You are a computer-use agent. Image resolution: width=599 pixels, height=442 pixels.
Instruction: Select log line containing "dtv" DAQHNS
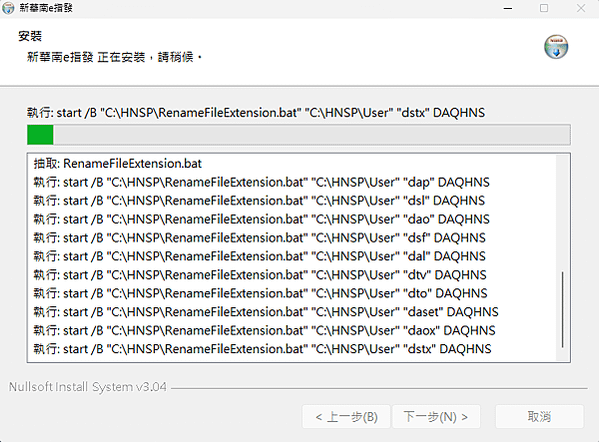click(x=260, y=275)
